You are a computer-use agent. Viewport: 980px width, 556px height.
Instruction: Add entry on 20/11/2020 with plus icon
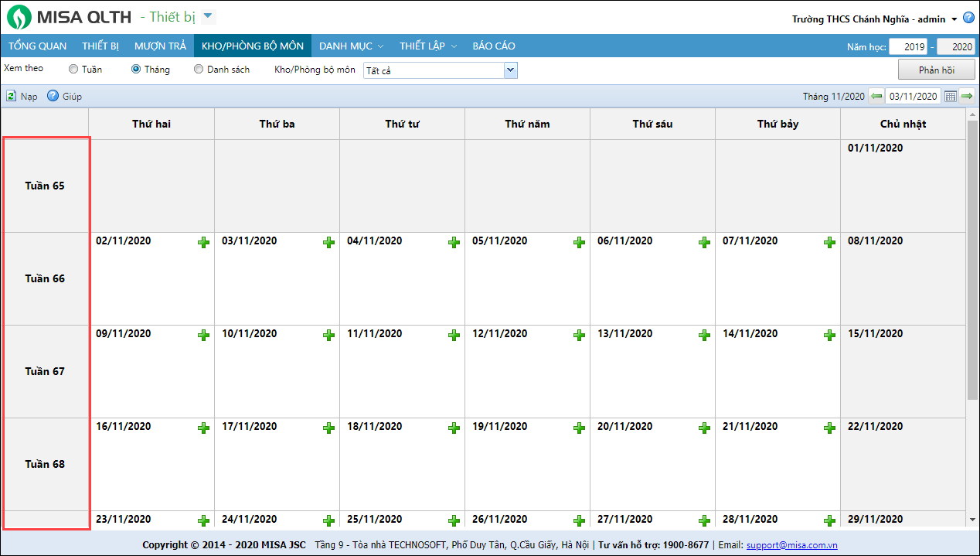[x=704, y=428]
